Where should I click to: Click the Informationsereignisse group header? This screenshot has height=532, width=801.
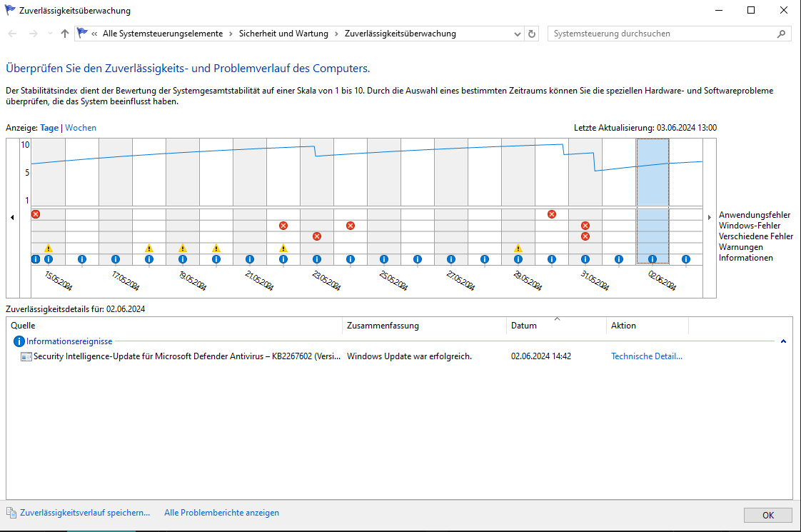pyautogui.click(x=69, y=341)
